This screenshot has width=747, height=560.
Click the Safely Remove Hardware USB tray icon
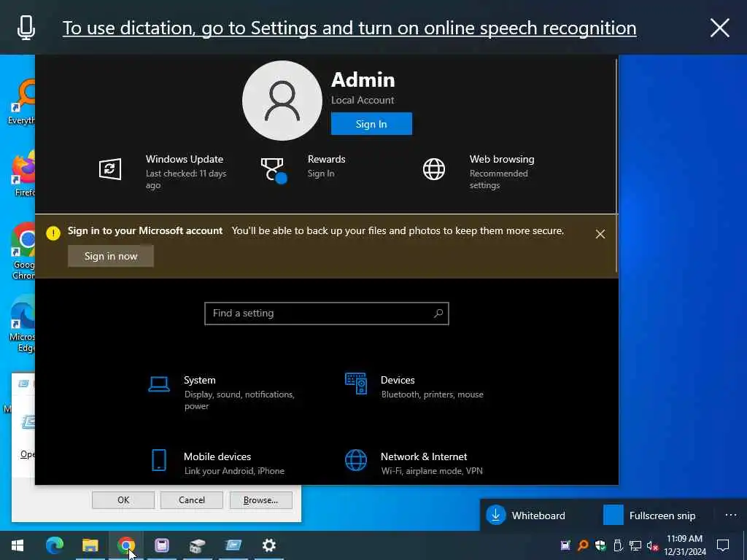click(x=618, y=545)
